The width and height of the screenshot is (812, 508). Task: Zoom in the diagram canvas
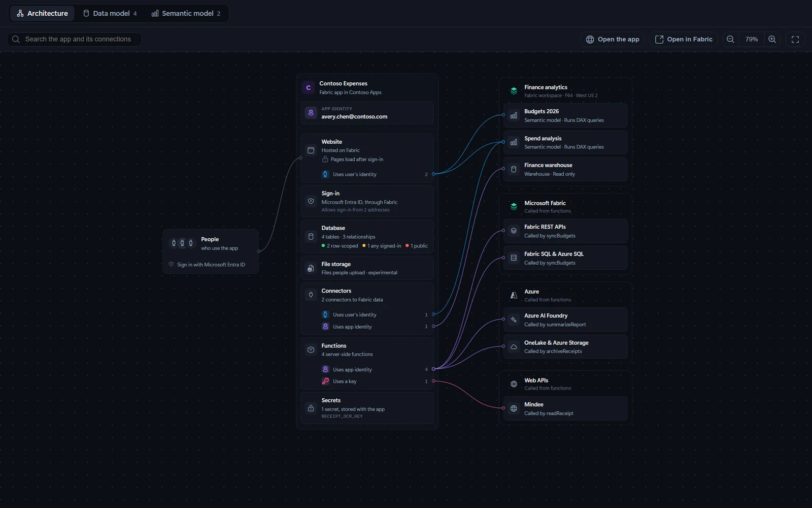click(772, 39)
